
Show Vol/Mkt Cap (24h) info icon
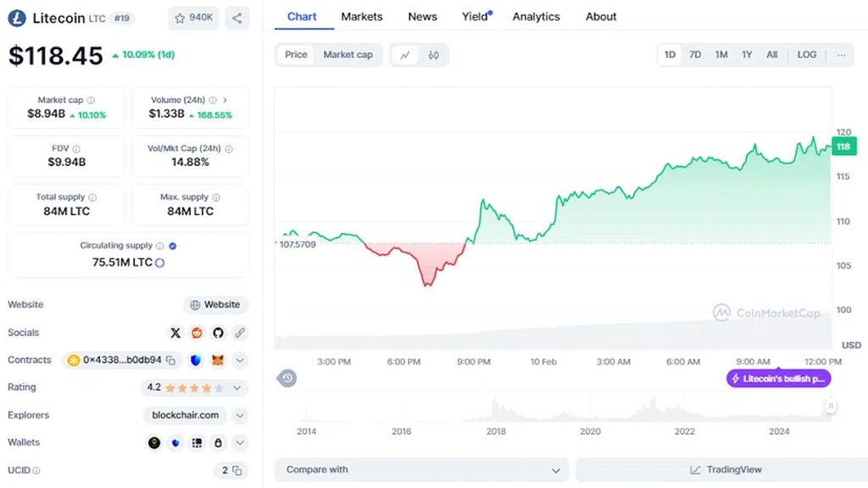[x=229, y=149]
